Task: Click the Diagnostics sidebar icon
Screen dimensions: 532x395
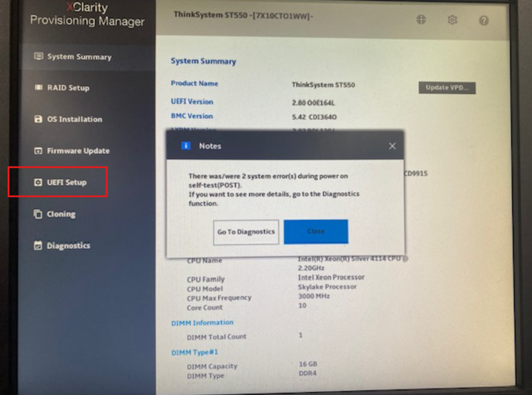Action: (38, 245)
